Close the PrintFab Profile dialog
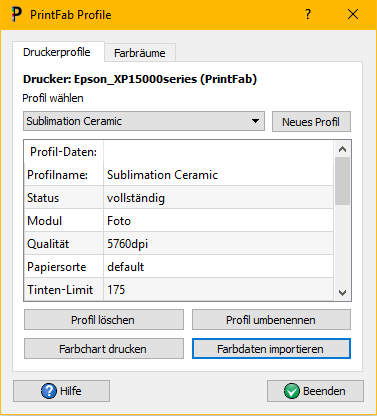This screenshot has width=377, height=416. pos(353,14)
